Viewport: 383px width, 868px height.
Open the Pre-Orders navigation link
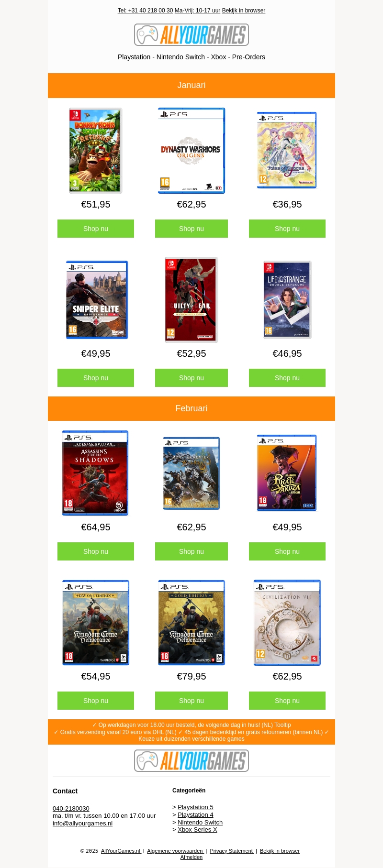point(248,57)
